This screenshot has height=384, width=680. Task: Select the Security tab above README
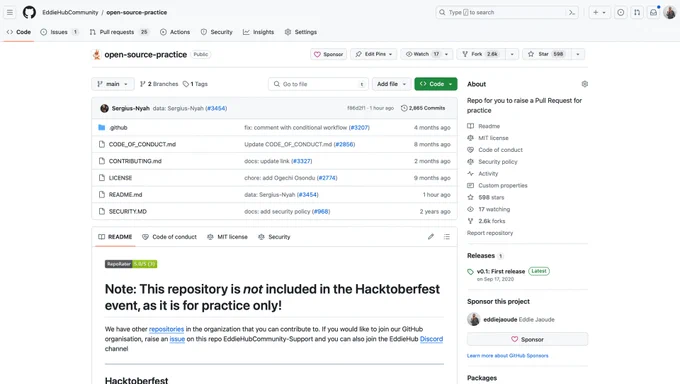click(274, 237)
